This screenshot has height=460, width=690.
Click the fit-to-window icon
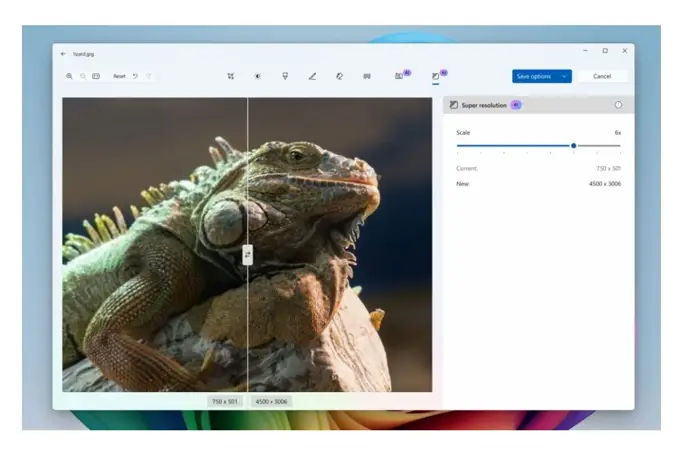pos(96,76)
